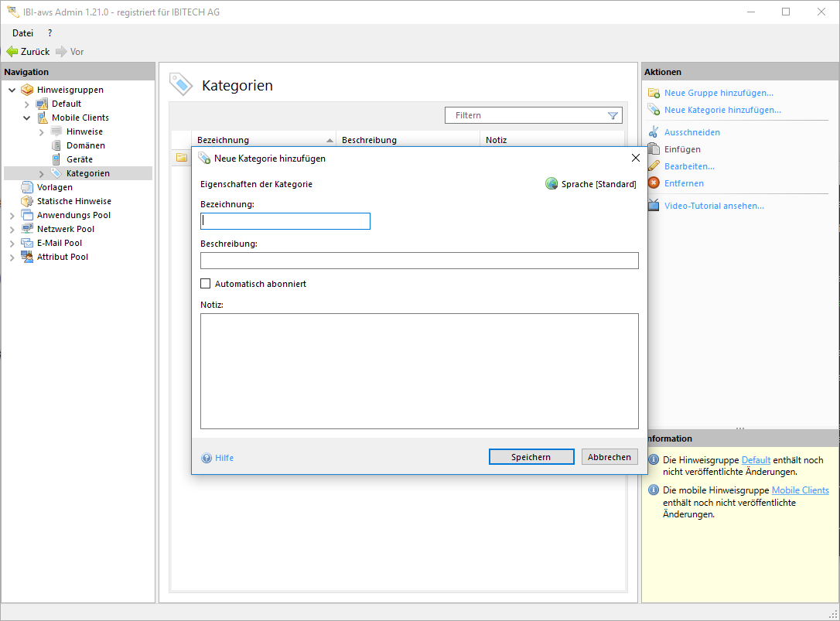Image resolution: width=840 pixels, height=621 pixels.
Task: Click into the Beschreibung text field
Action: pos(419,261)
